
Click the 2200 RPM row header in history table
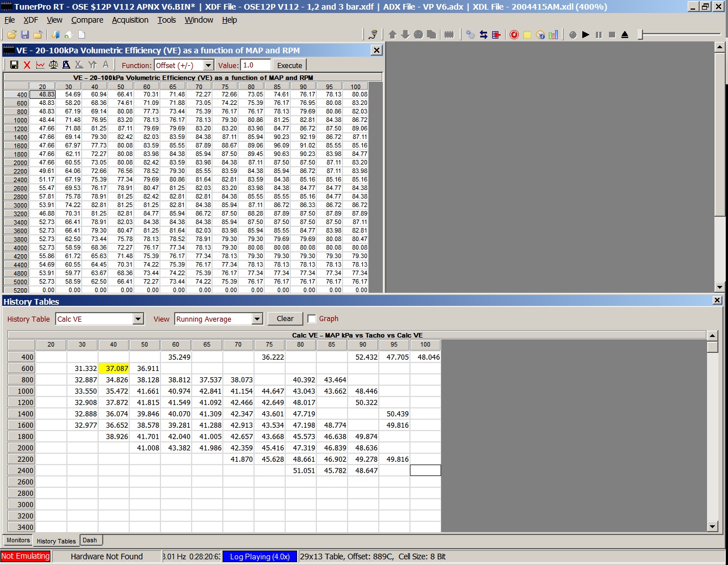tap(22, 459)
